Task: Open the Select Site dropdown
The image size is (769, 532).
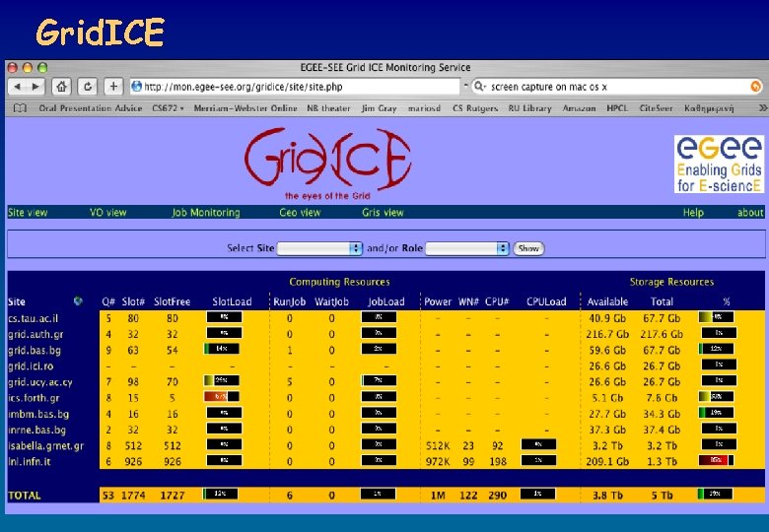Action: (x=319, y=248)
